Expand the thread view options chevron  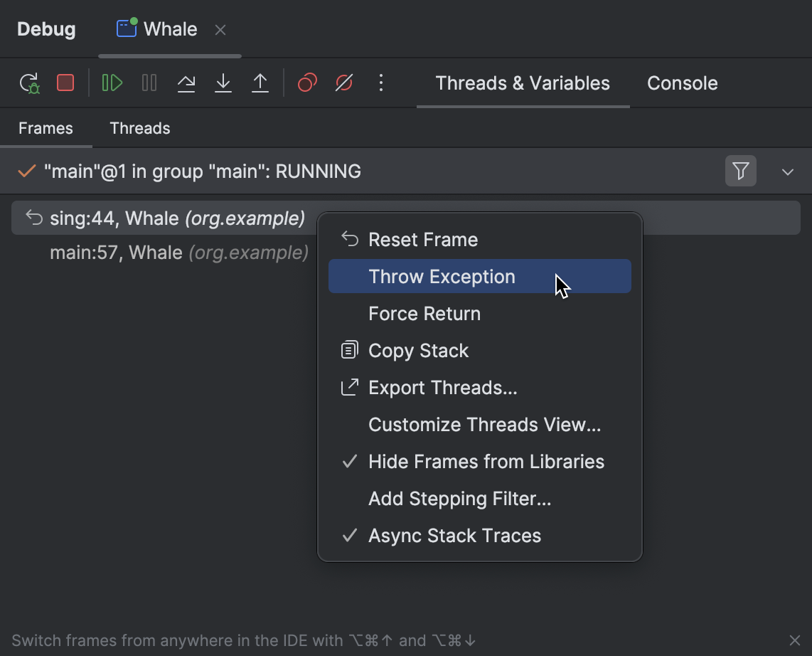tap(787, 171)
